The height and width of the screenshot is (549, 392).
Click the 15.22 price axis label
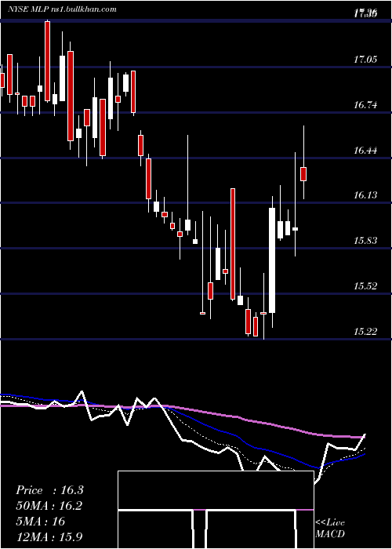(x=365, y=331)
